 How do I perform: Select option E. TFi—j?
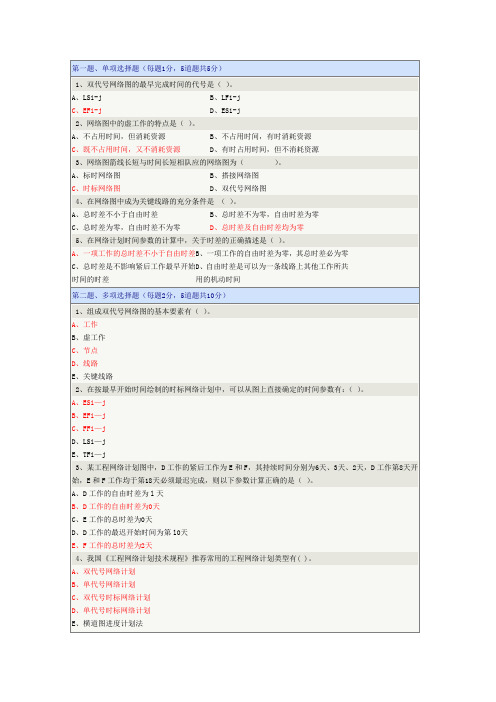pyautogui.click(x=89, y=454)
